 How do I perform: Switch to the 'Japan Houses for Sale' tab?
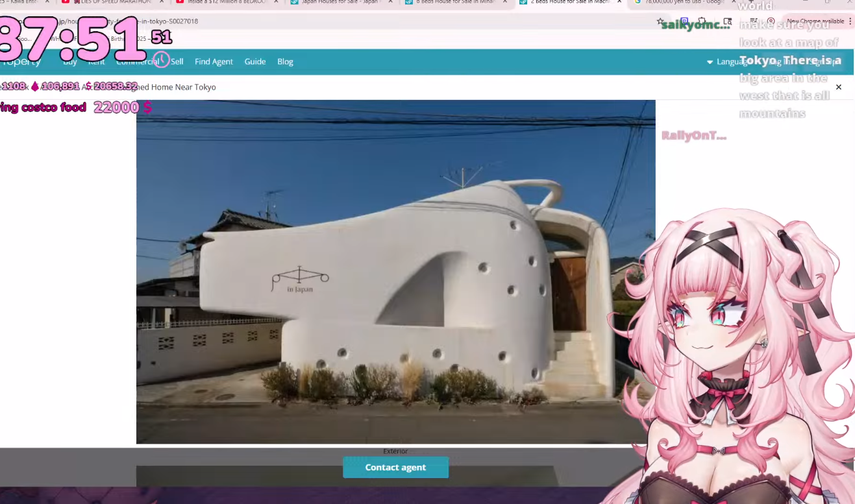[x=340, y=2]
